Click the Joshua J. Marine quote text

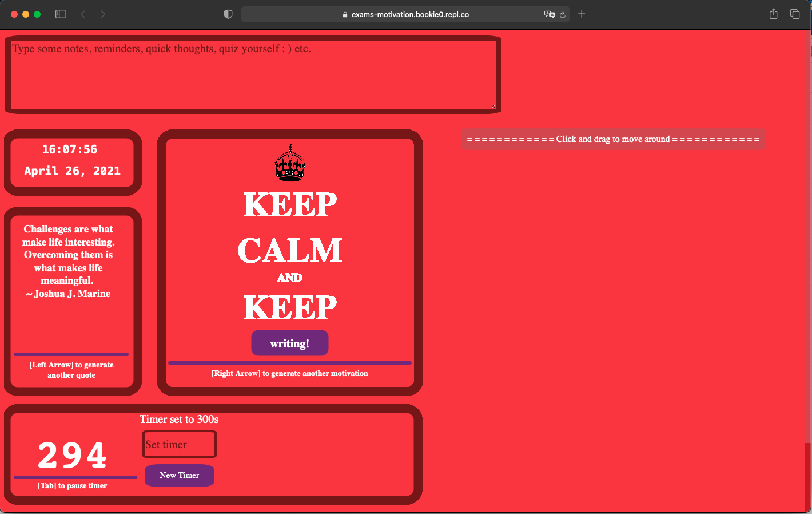pos(69,261)
